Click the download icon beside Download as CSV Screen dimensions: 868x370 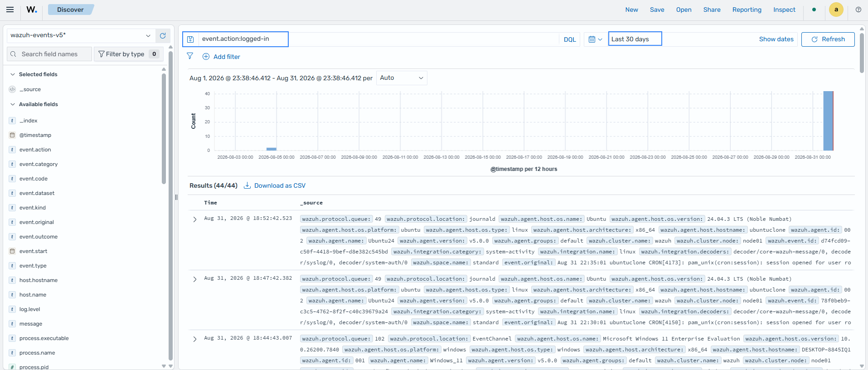(247, 185)
